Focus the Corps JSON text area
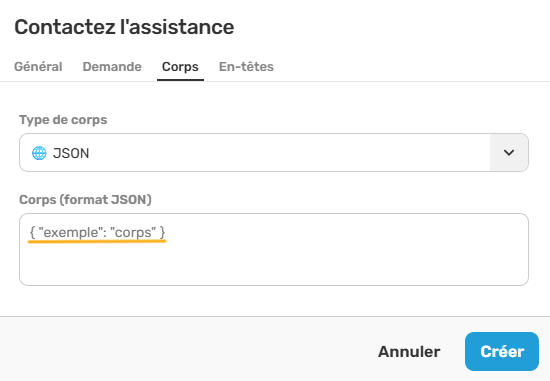550x381 pixels. (274, 249)
